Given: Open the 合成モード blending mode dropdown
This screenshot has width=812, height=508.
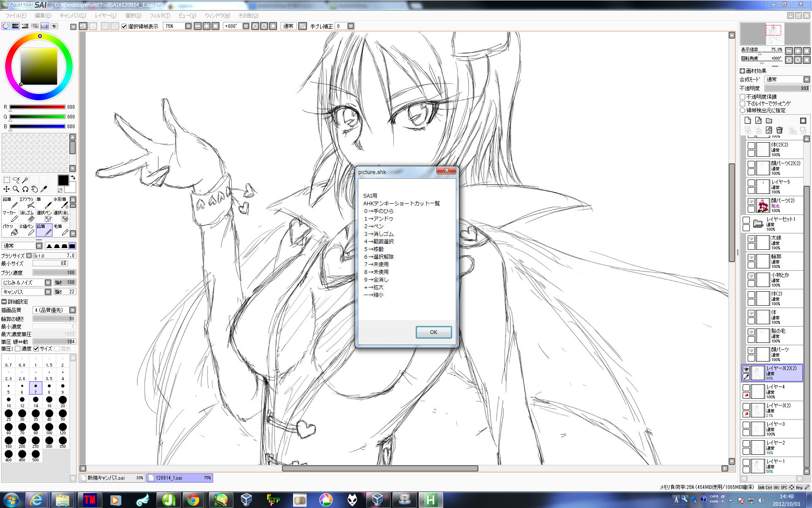Looking at the screenshot, I should point(806,80).
